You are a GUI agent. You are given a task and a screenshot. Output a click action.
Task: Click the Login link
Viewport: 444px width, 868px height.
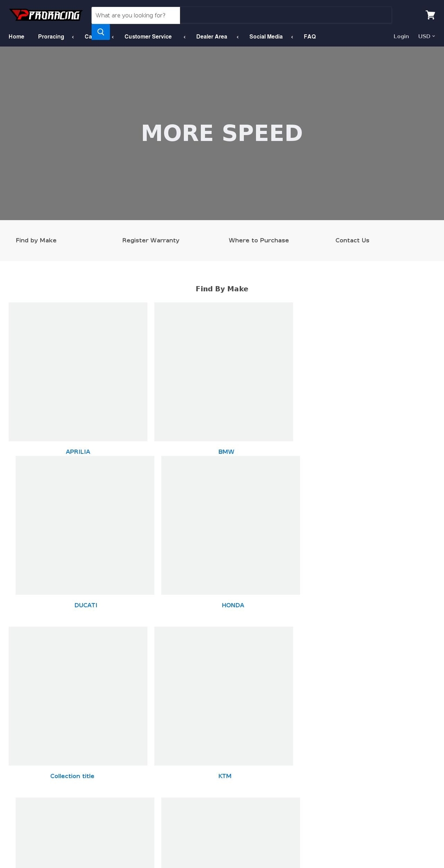pos(401,36)
